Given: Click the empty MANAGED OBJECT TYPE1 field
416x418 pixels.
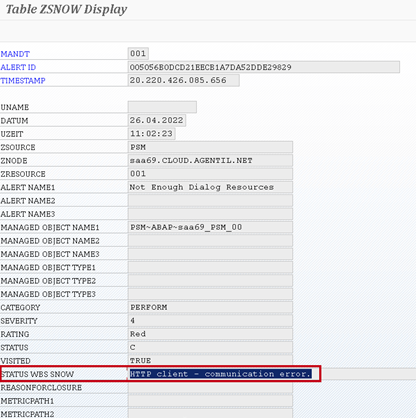Looking at the screenshot, I should [x=210, y=267].
